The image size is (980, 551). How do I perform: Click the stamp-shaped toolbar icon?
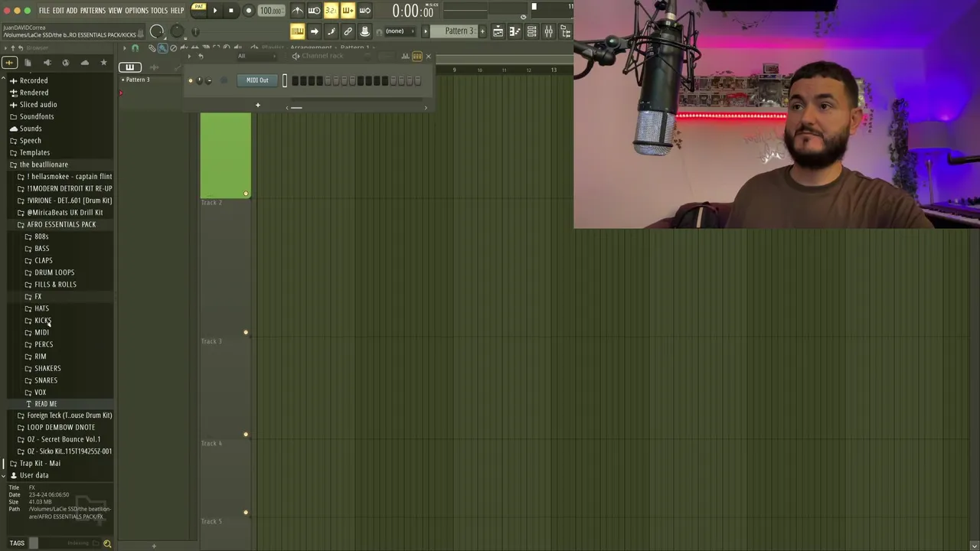(x=364, y=31)
